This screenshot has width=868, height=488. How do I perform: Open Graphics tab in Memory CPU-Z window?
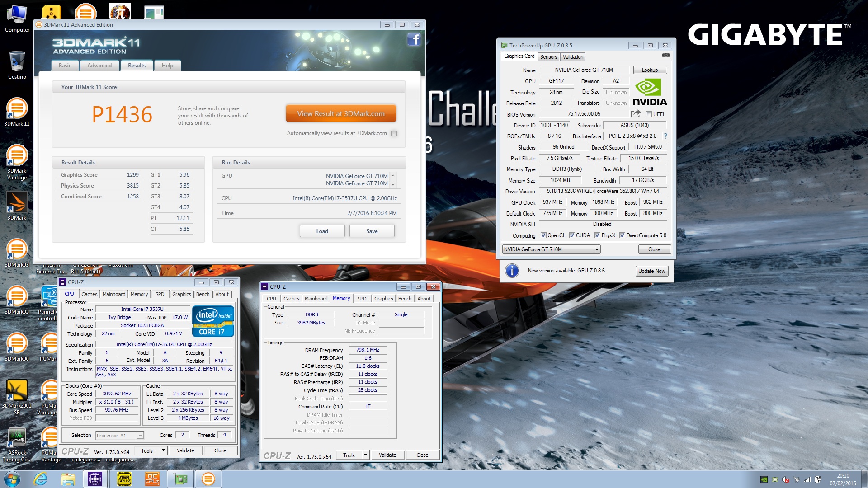pyautogui.click(x=384, y=299)
